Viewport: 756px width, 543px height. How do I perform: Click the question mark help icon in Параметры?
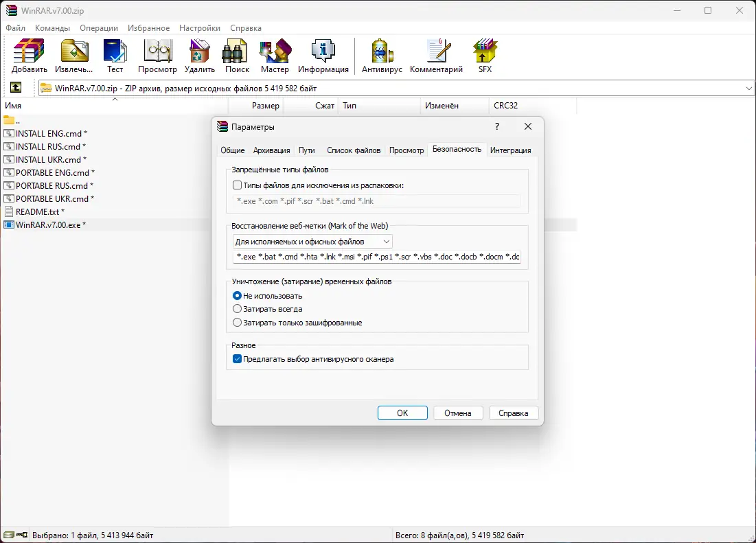click(x=497, y=126)
